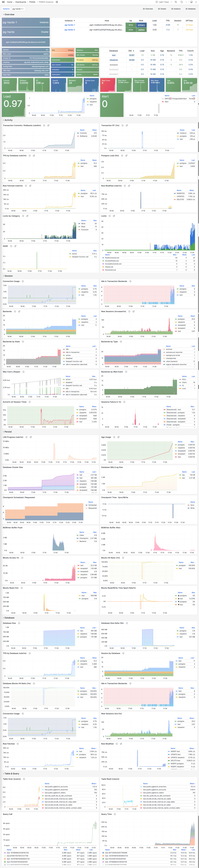Viewport: 199px width, 868px height.
Task: Collapse the Database row
Action: coord(9,618)
